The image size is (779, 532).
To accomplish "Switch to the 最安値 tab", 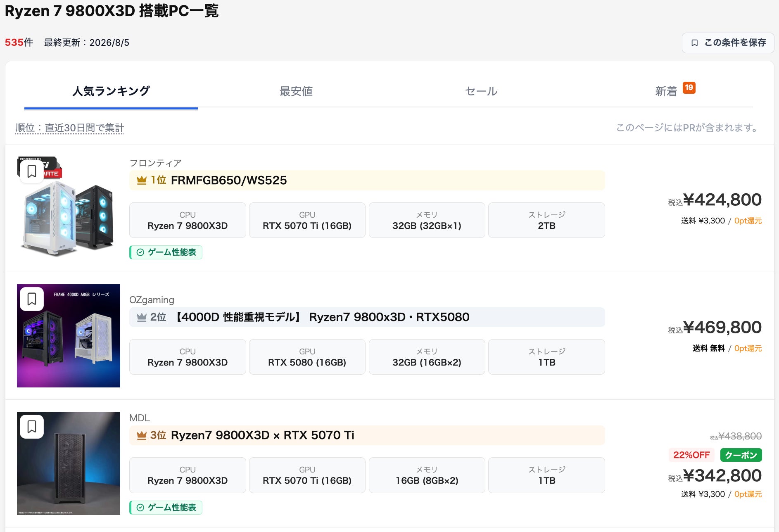I will coord(296,91).
